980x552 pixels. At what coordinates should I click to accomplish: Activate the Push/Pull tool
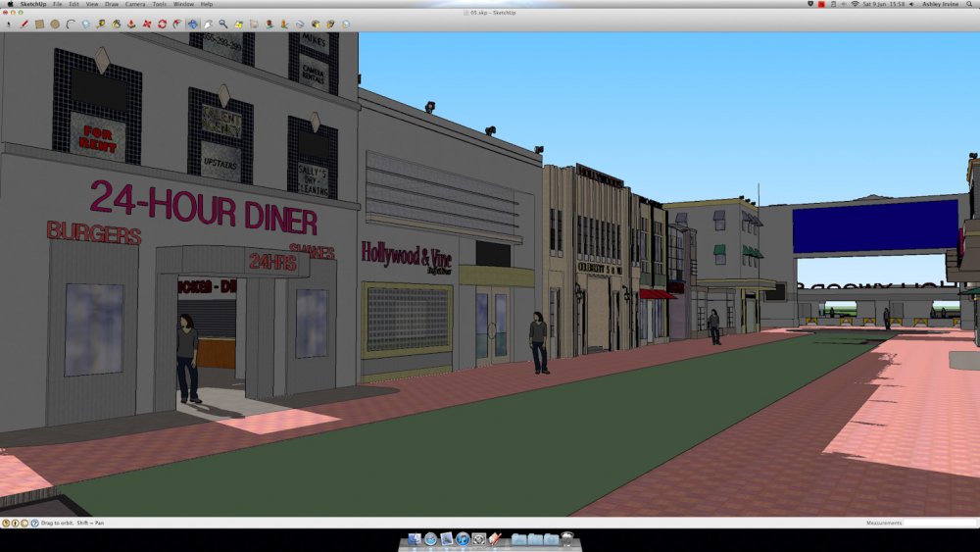[x=131, y=25]
